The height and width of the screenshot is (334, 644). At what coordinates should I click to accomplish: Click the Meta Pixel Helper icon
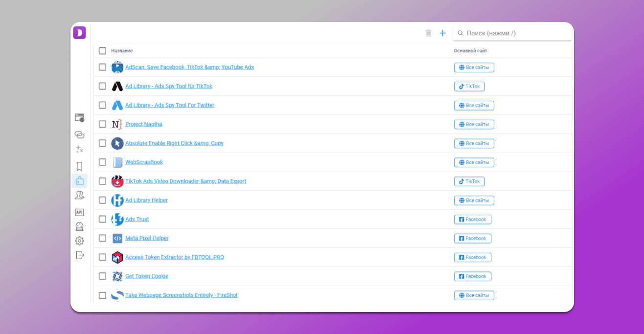117,238
